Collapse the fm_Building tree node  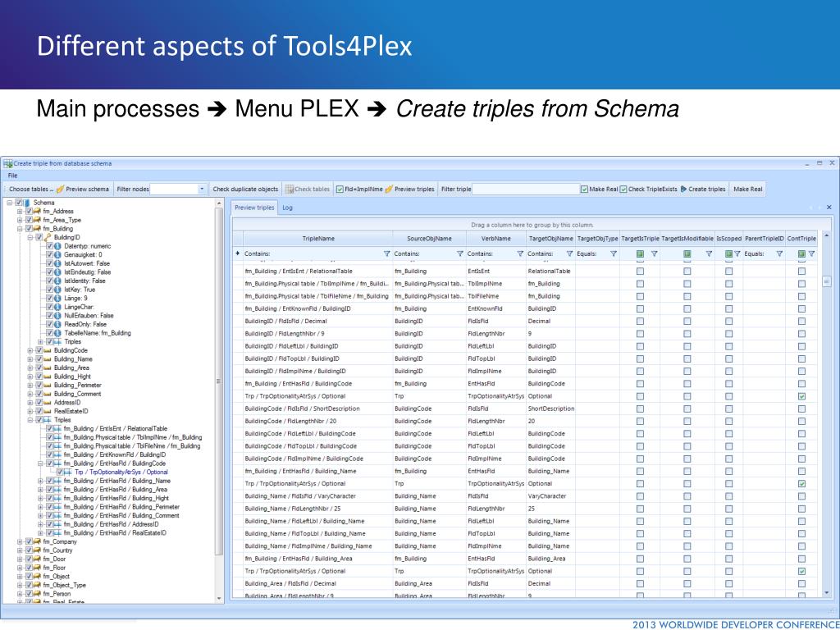tap(20, 229)
